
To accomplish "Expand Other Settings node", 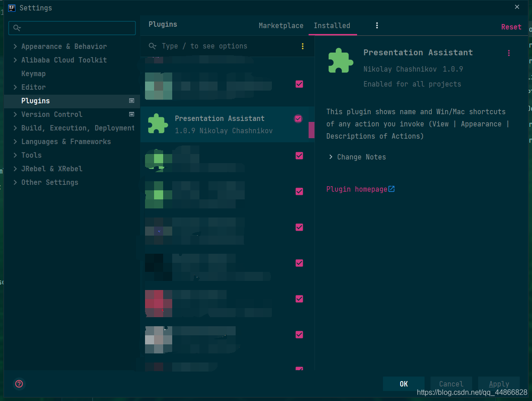I will pos(15,182).
